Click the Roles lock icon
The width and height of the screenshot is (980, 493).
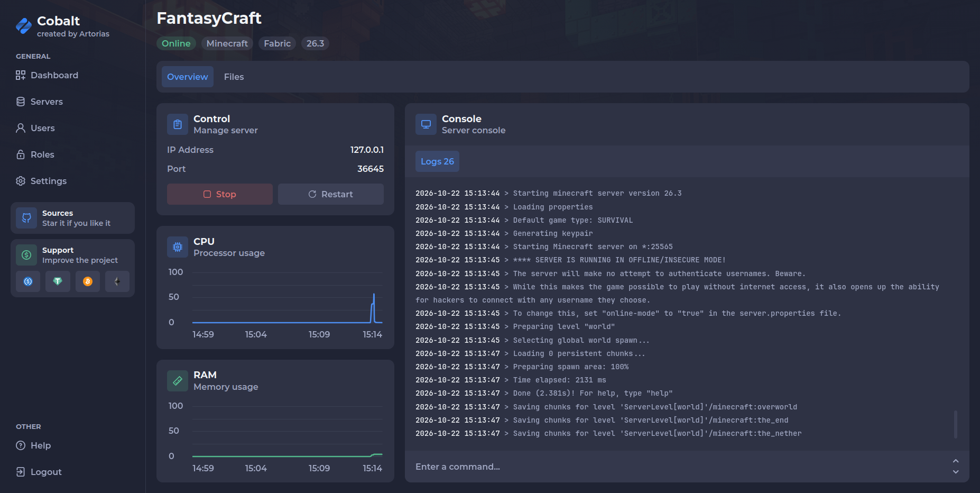point(21,154)
